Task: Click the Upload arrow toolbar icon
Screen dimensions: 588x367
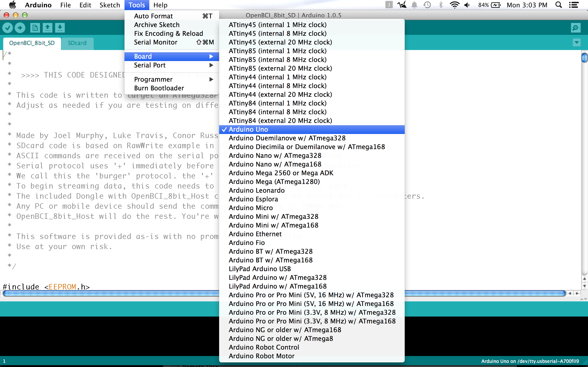Action: click(20, 28)
